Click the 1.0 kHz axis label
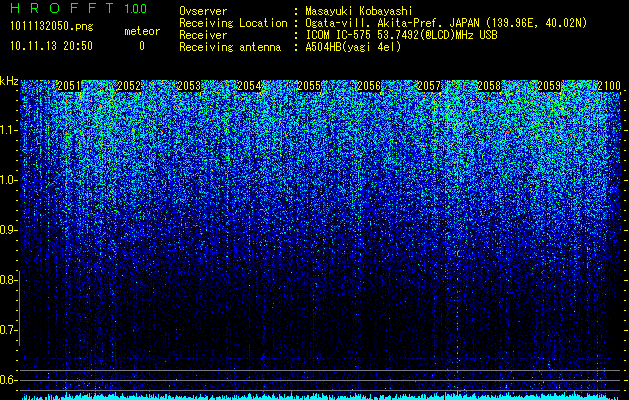The height and width of the screenshot is (400, 629). (8, 180)
